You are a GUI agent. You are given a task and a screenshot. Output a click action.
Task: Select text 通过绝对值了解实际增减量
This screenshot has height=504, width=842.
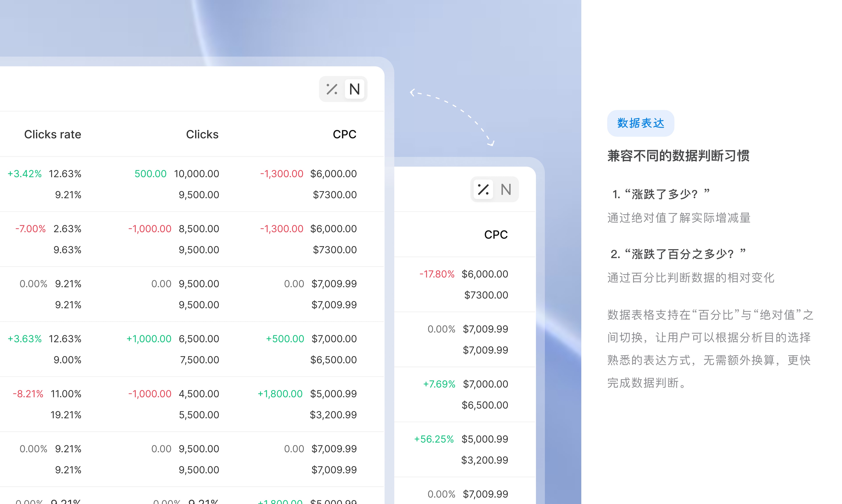pos(679,218)
